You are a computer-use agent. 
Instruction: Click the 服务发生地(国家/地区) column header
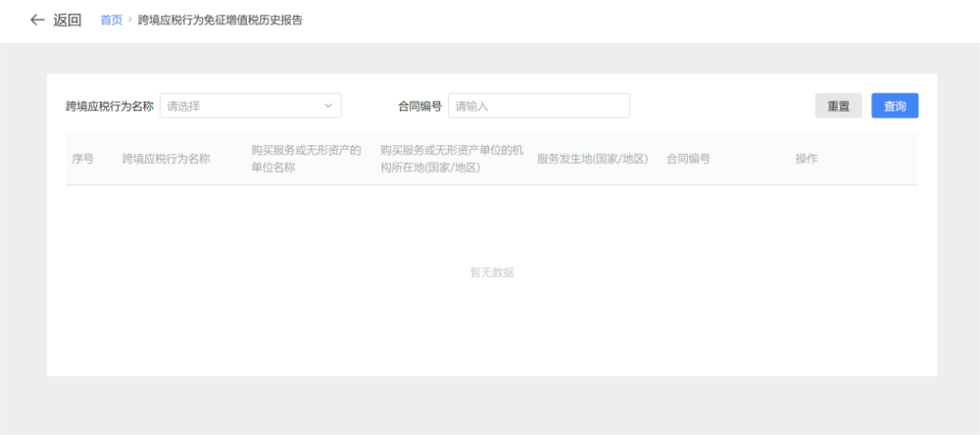[593, 159]
